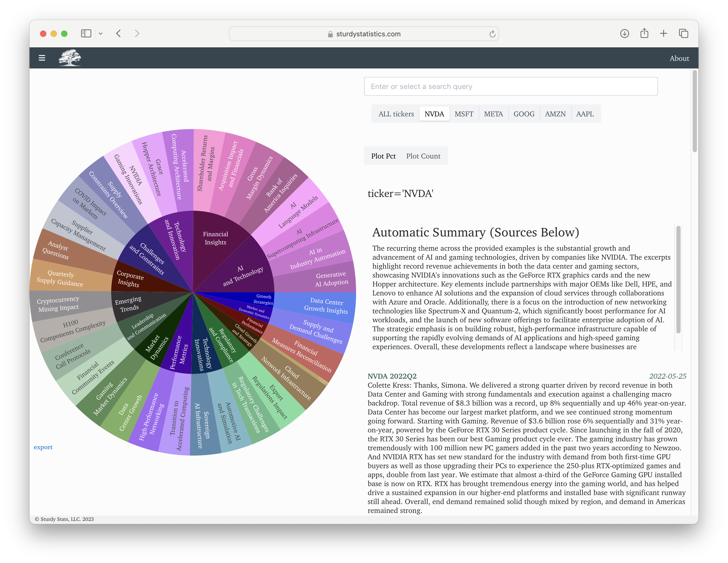
Task: Open the hamburger navigation menu
Action: tap(42, 58)
